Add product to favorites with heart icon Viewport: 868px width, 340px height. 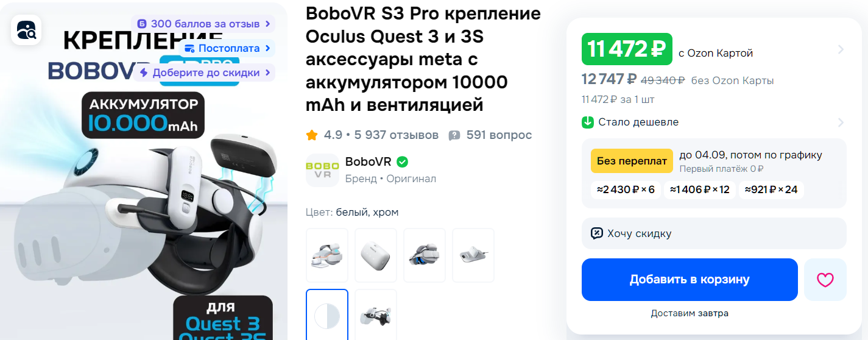pyautogui.click(x=825, y=280)
